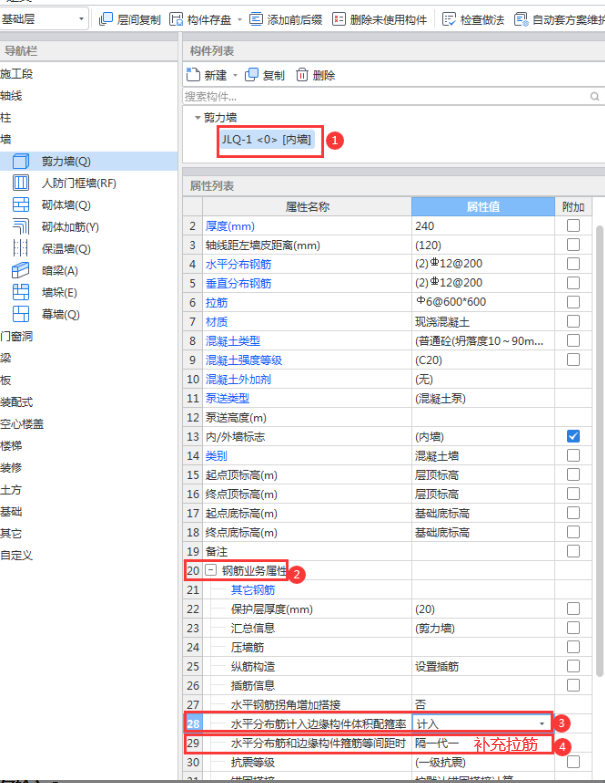Tick the 附加 checkbox for 类别
The height and width of the screenshot is (783, 605).
point(573,455)
